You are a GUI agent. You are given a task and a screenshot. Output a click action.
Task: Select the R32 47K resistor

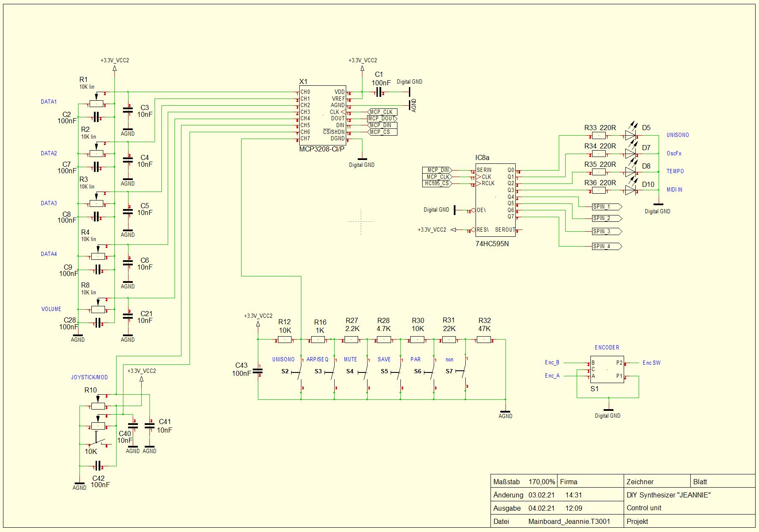tap(484, 340)
